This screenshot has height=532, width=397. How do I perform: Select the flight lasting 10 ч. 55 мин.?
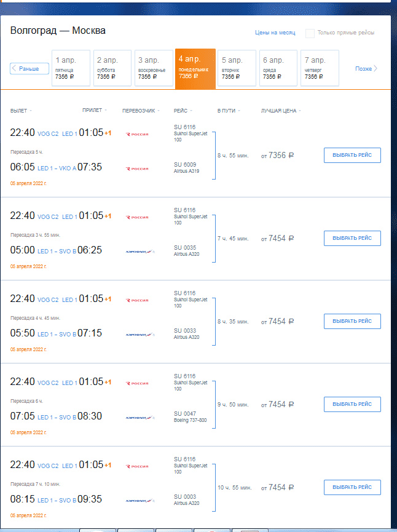point(352,487)
